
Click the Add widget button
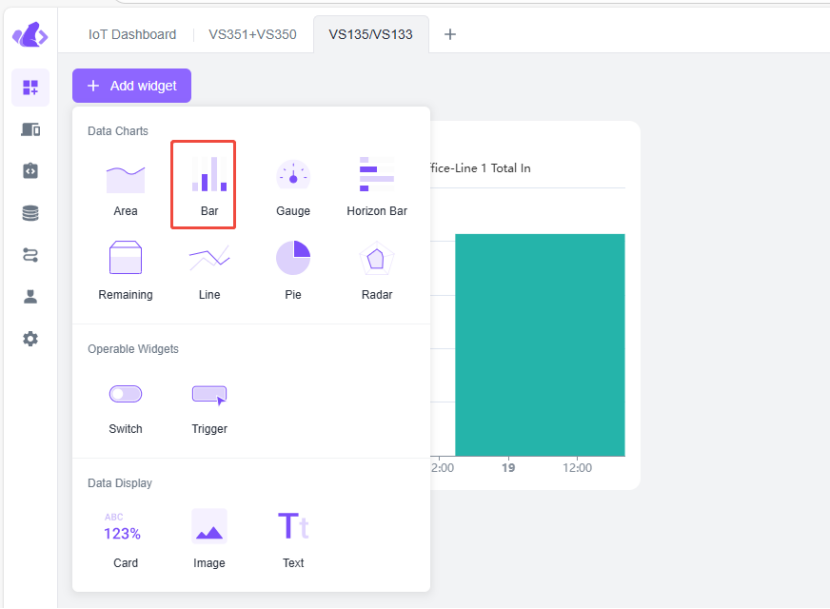coord(132,86)
